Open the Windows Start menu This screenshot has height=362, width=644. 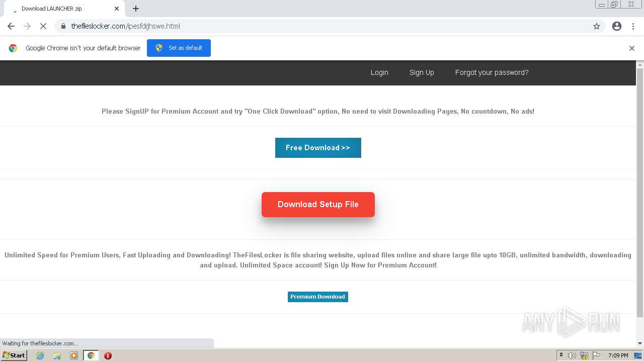click(14, 355)
